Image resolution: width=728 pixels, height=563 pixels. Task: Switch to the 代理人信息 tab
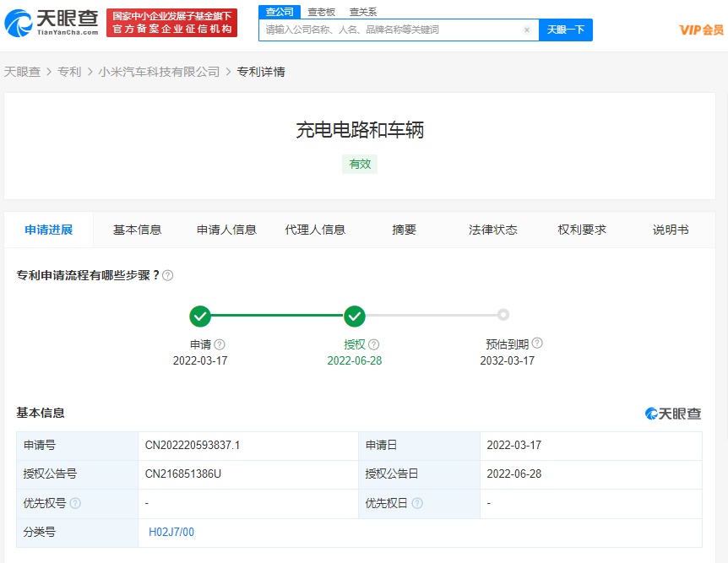coord(315,230)
